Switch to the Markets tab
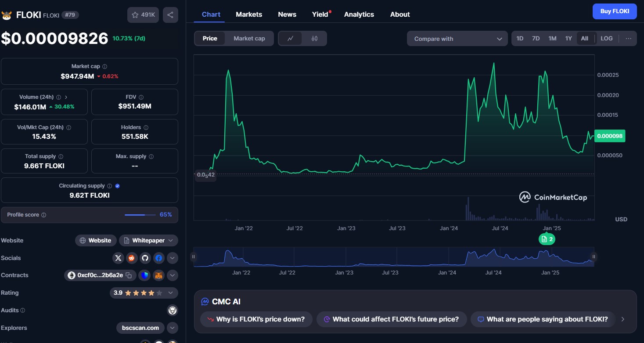The width and height of the screenshot is (644, 343). (x=249, y=14)
